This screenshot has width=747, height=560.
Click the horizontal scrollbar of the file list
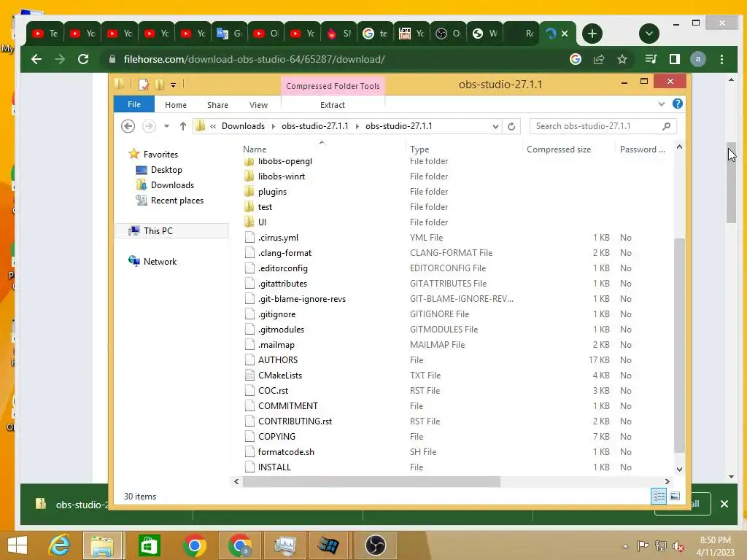coord(371,481)
